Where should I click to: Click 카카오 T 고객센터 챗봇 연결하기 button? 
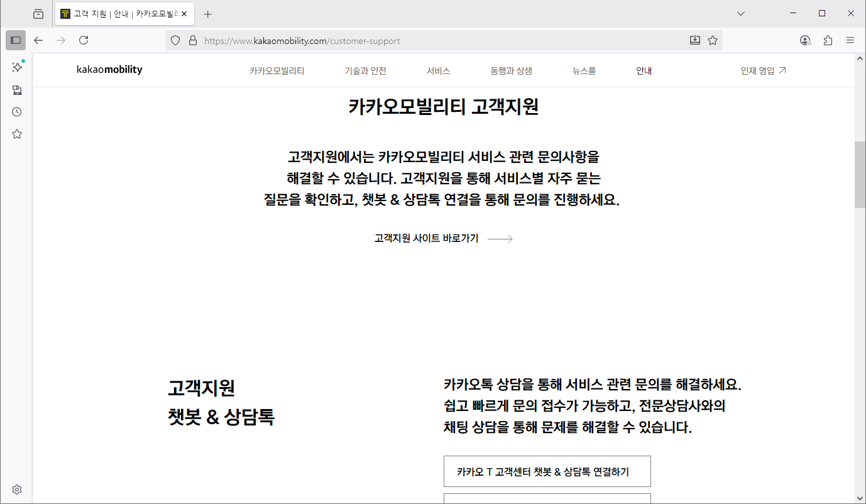(547, 471)
